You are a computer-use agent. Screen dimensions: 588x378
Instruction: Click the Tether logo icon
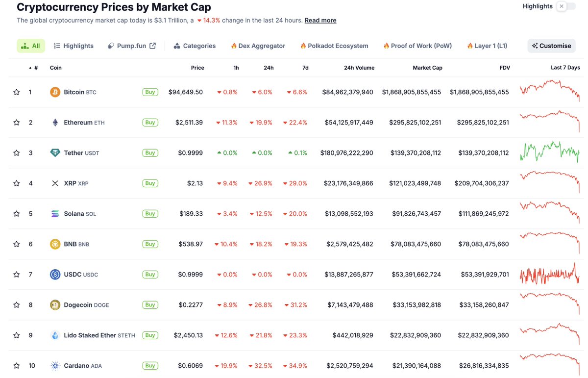point(55,153)
